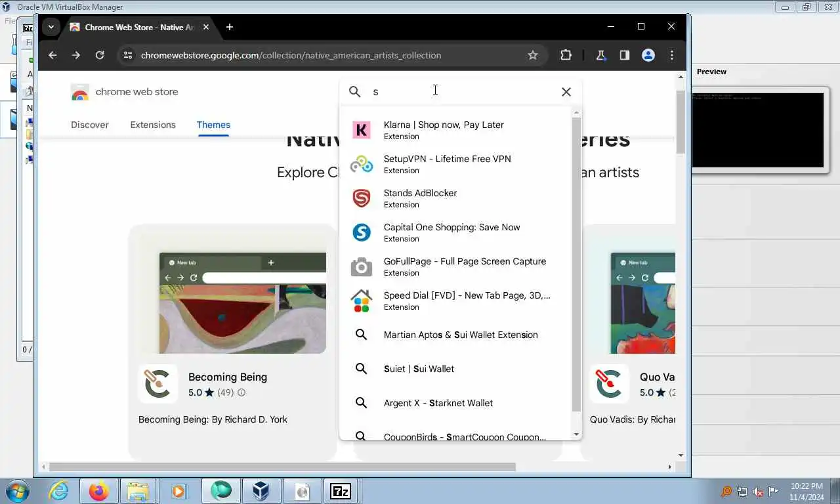The height and width of the screenshot is (504, 840).
Task: Click the suggestions list scrollbar thumb
Action: coord(576,264)
